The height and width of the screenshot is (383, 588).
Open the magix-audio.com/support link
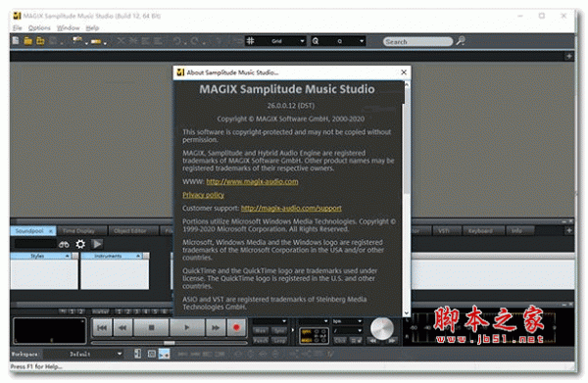click(291, 208)
